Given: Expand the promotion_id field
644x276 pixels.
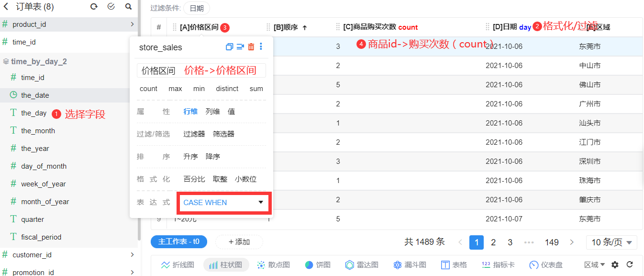Looking at the screenshot, I should tap(132, 272).
